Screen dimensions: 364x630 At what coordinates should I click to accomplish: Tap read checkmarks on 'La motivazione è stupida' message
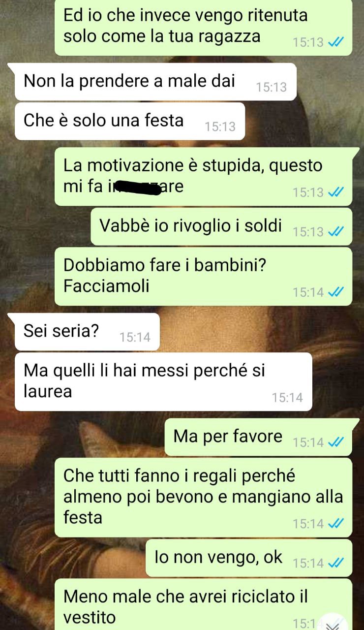point(335,192)
